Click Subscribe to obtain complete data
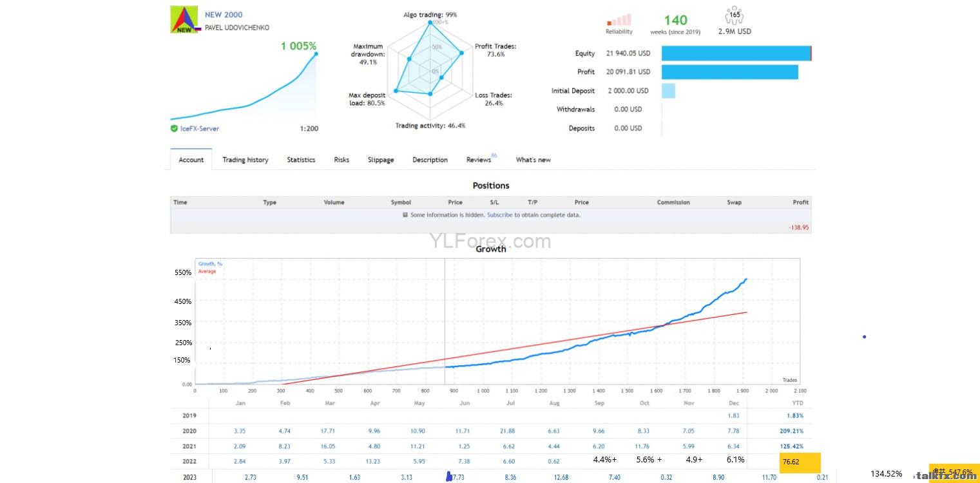Image resolution: width=980 pixels, height=483 pixels. click(x=499, y=215)
